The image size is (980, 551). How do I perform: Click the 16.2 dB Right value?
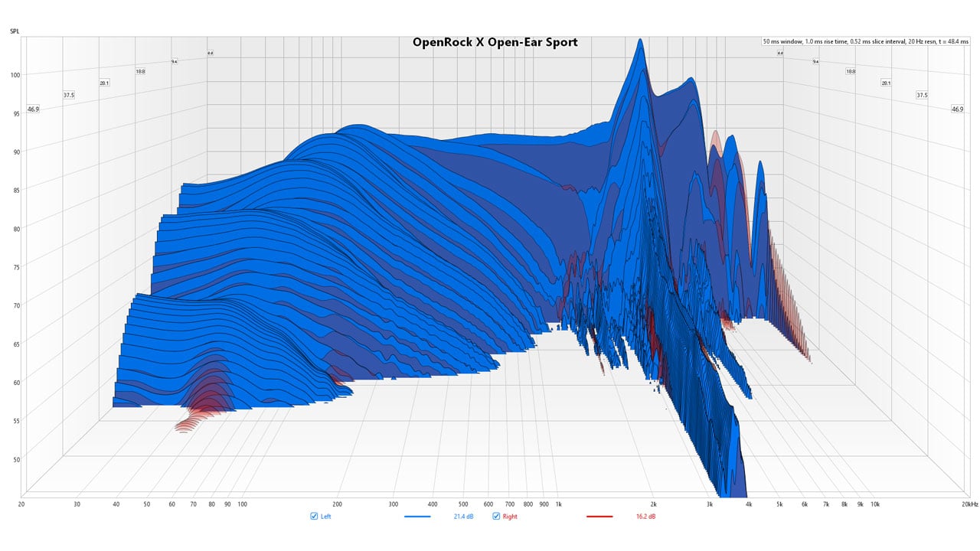point(645,517)
